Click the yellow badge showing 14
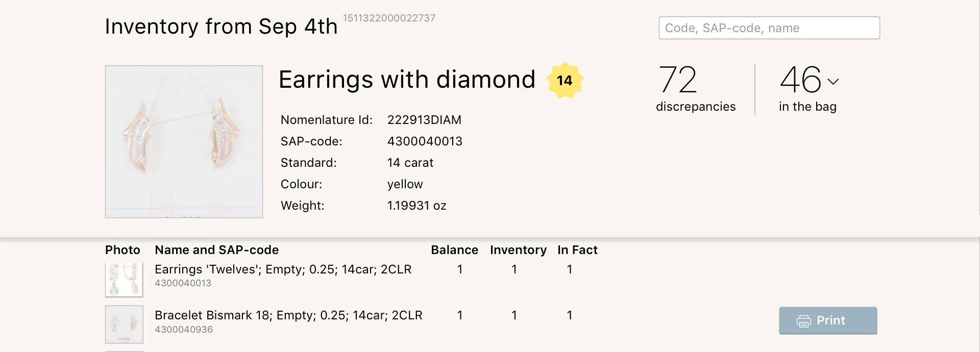Screen dimensions: 980x352 point(565,81)
